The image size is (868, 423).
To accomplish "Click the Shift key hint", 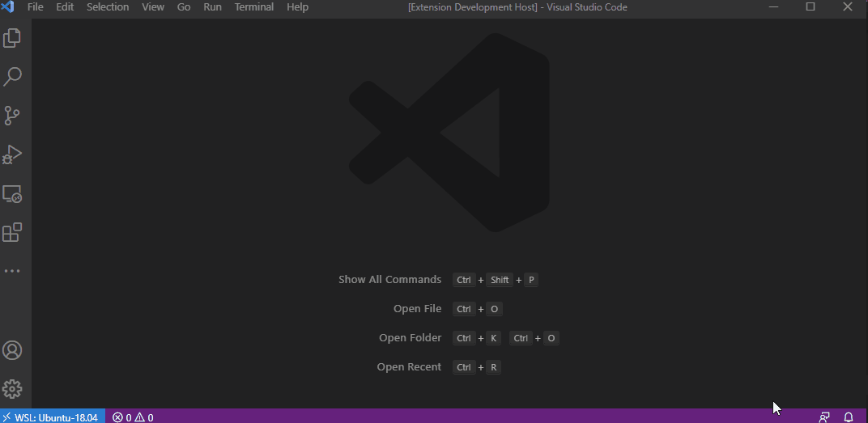I will (500, 280).
